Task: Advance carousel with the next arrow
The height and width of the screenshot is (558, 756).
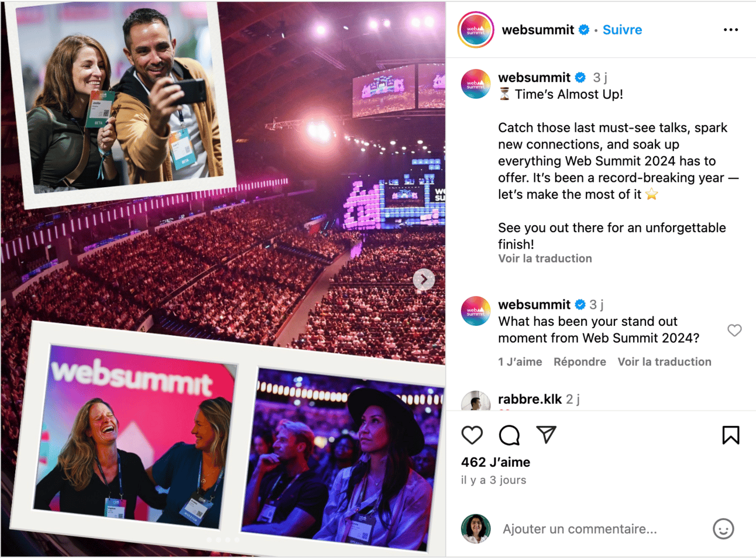Action: [x=424, y=280]
